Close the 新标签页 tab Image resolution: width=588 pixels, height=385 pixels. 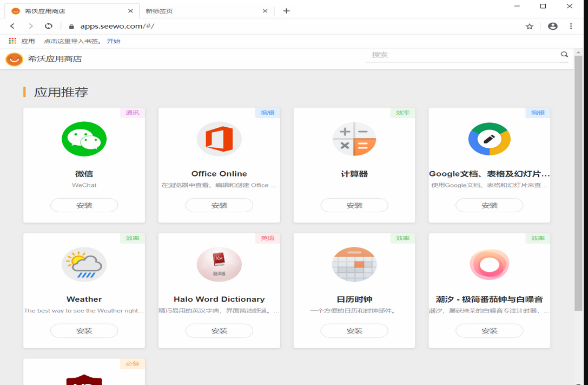[265, 11]
